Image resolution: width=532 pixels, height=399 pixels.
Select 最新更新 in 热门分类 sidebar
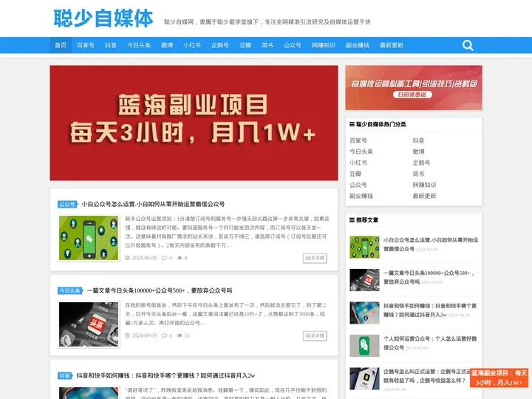click(424, 196)
